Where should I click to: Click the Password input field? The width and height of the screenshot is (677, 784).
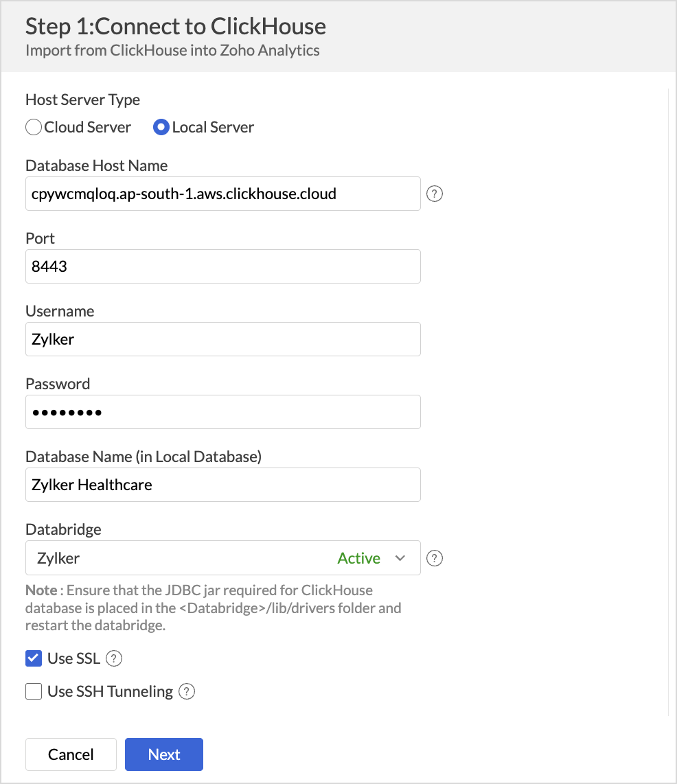(223, 412)
